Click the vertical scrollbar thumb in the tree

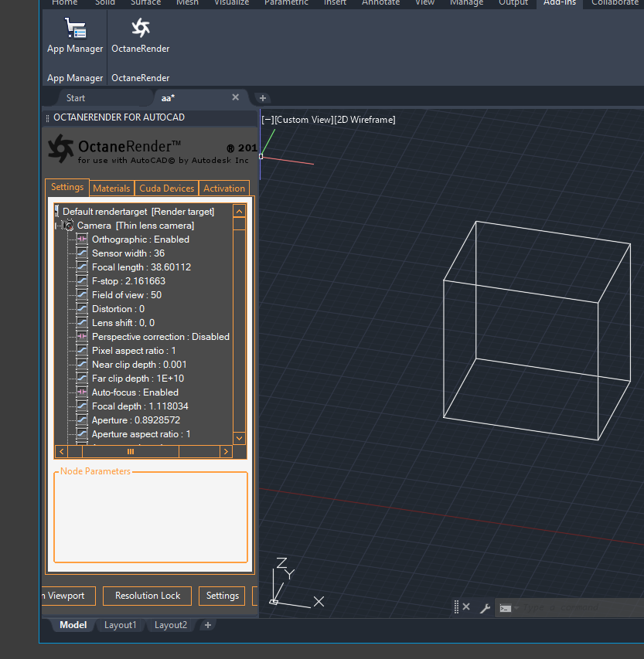pos(239,223)
